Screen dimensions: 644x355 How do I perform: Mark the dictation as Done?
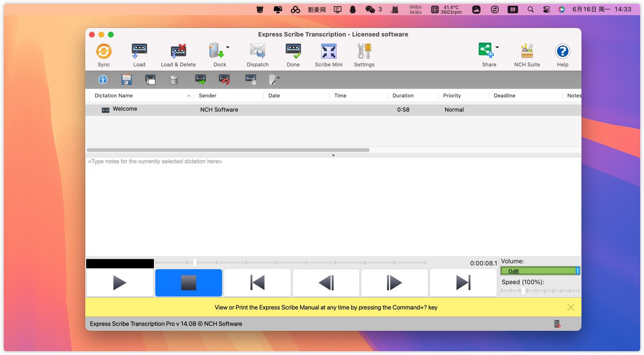click(293, 52)
